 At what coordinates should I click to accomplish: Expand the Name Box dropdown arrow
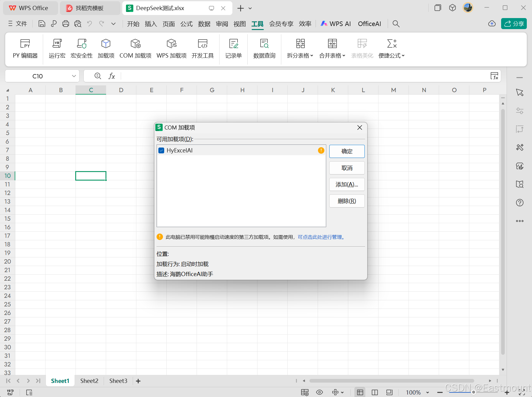tap(74, 76)
